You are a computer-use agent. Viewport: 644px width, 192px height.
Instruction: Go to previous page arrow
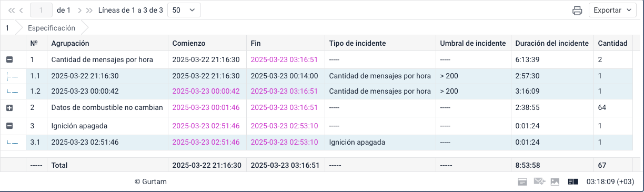pos(21,10)
